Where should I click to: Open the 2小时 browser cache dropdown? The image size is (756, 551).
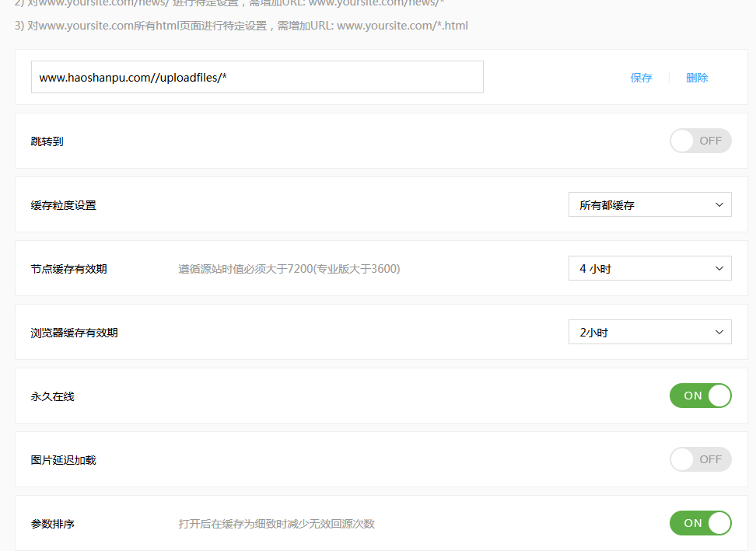(649, 333)
